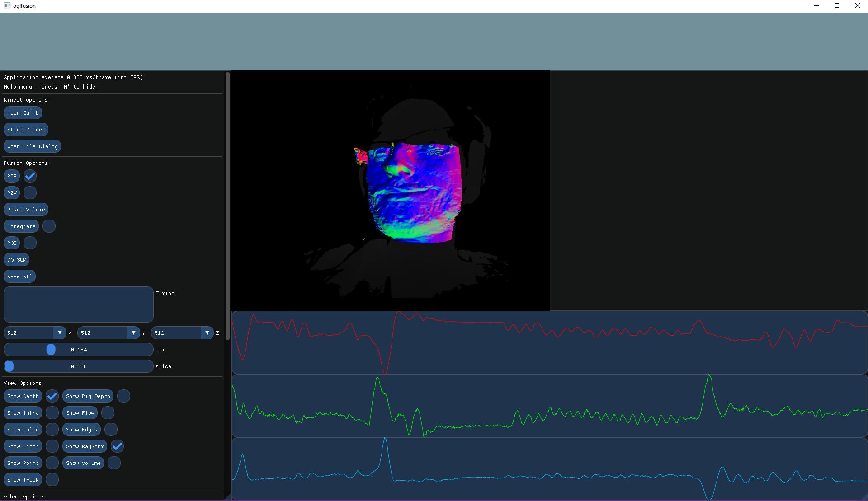The height and width of the screenshot is (501, 868).
Task: Click Reset Volume button
Action: pyautogui.click(x=26, y=210)
